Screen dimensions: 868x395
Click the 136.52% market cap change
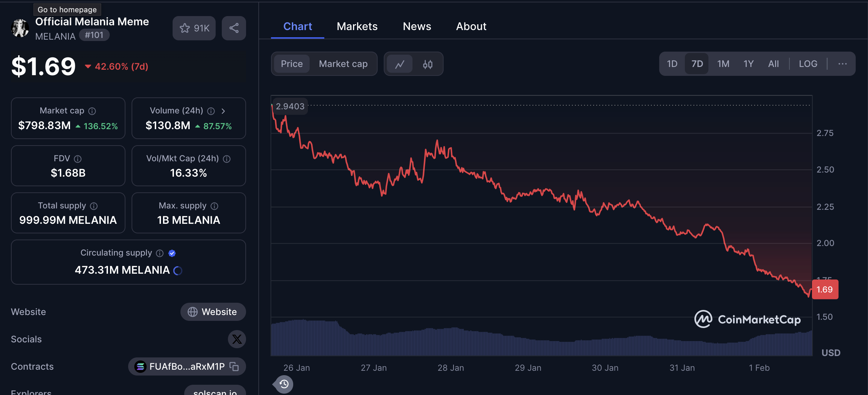(x=100, y=126)
